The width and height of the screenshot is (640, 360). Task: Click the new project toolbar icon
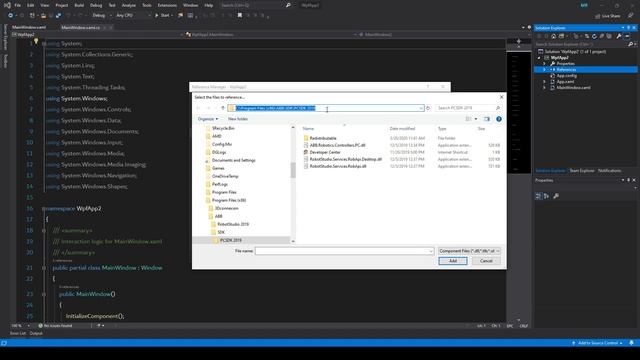[32, 16]
